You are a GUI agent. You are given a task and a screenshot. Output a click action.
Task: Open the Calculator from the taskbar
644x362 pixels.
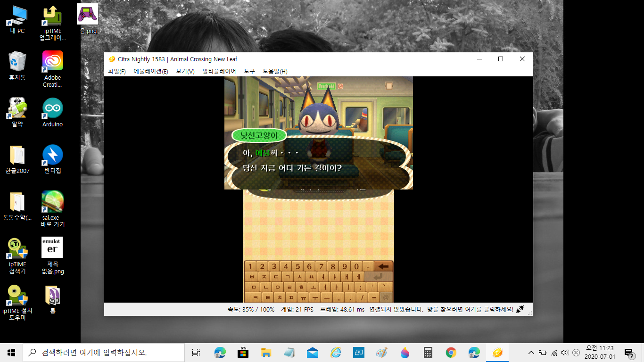point(428,353)
